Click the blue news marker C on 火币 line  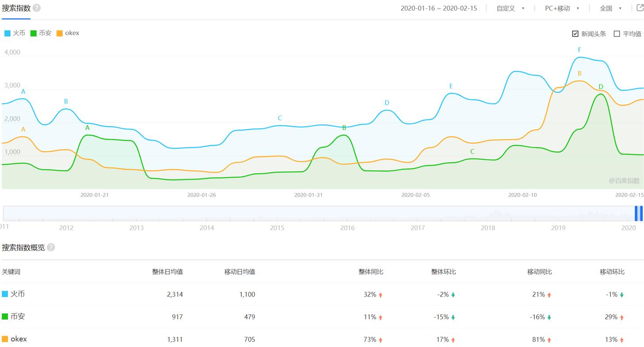tap(280, 118)
